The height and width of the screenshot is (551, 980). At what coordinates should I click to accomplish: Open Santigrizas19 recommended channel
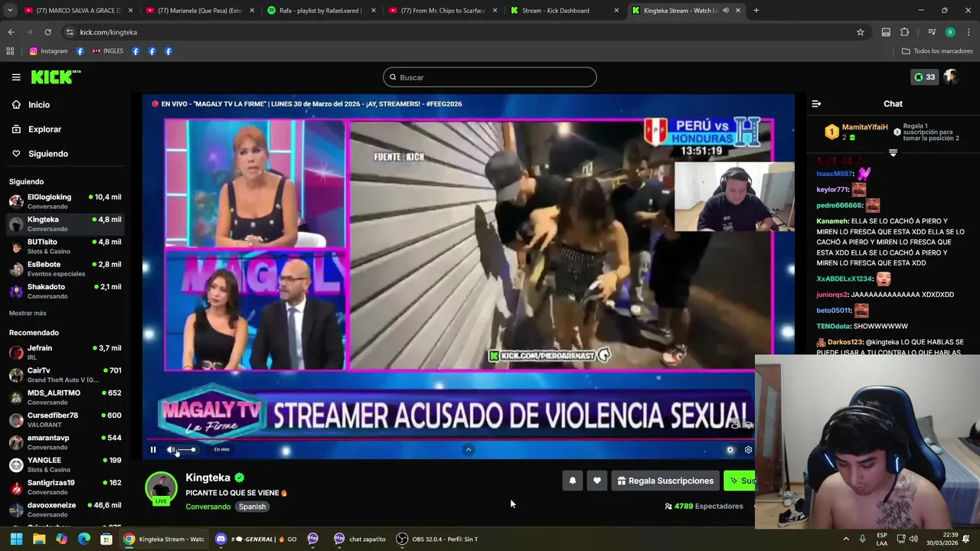click(x=65, y=487)
